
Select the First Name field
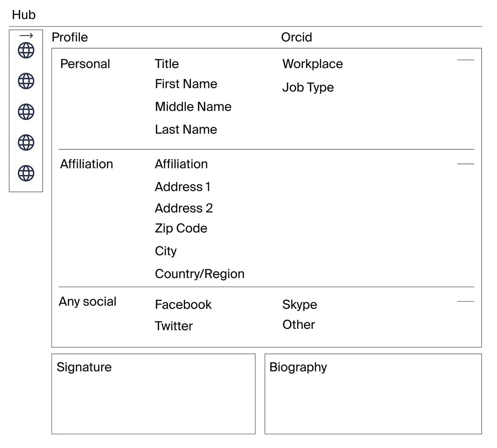click(x=186, y=84)
